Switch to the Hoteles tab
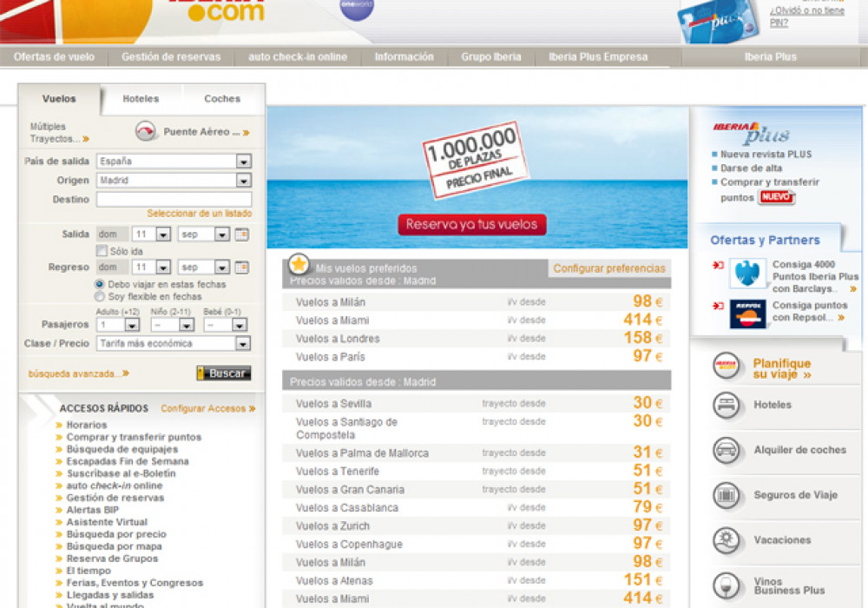This screenshot has width=868, height=608. pos(141,98)
